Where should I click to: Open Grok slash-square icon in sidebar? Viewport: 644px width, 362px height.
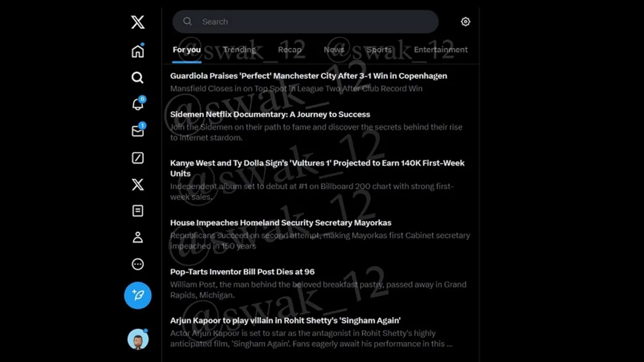[138, 158]
